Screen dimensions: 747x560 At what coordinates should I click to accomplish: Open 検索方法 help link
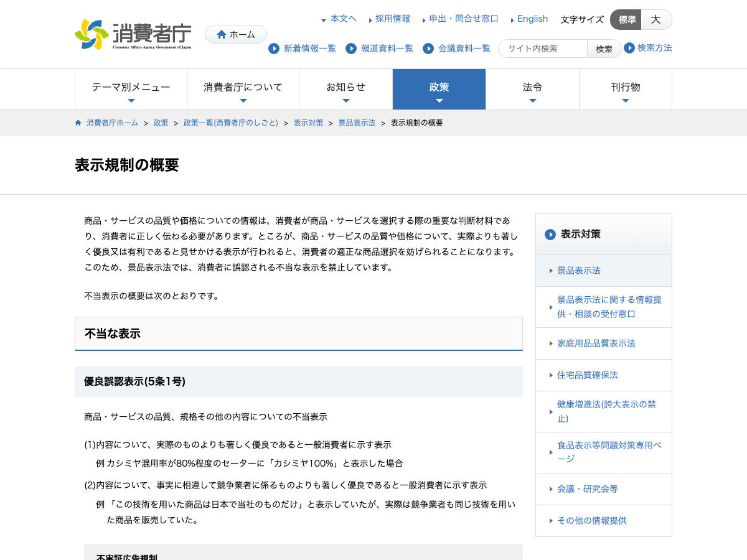[655, 48]
